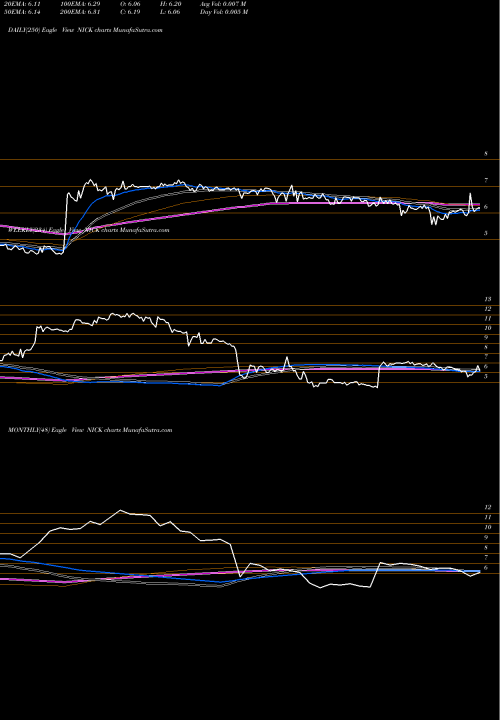Image resolution: width=500 pixels, height=720 pixels.
Task: Select the low price L: 6.06
Action: [x=170, y=12]
